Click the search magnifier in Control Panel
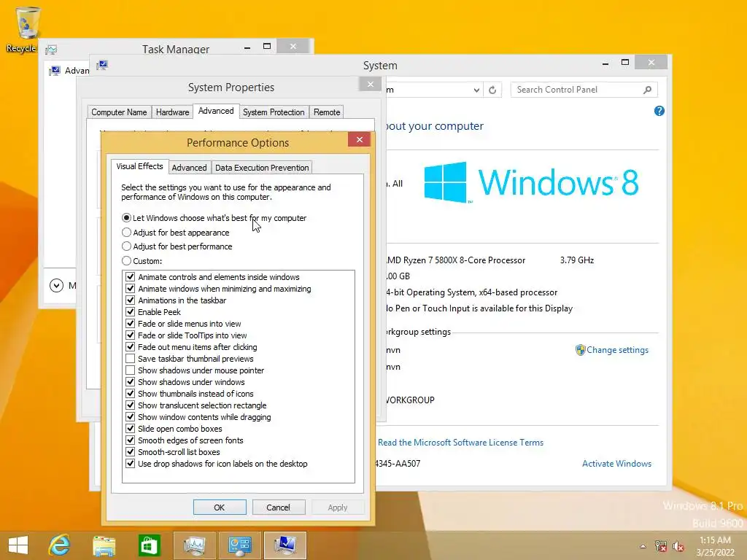 [x=647, y=90]
